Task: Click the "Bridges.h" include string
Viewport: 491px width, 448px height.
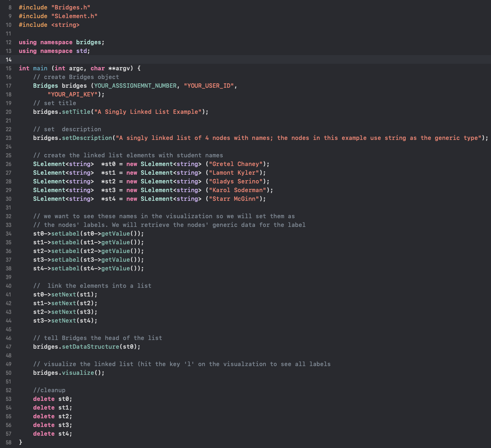Action: 71,8
